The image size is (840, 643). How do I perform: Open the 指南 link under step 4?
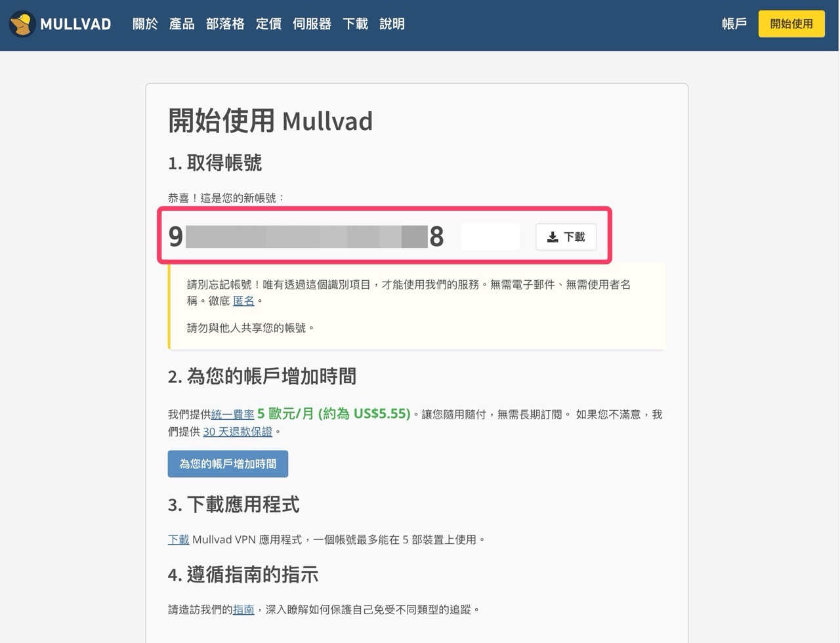[x=243, y=610]
